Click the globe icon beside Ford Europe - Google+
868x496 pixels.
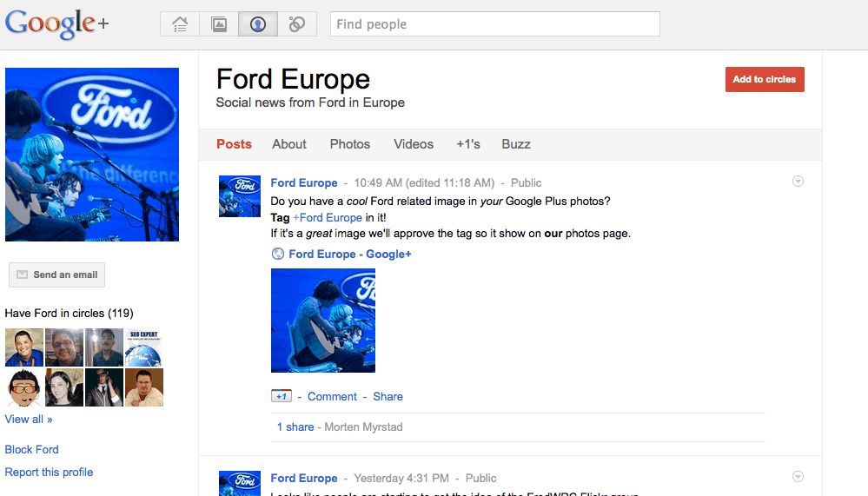(278, 254)
